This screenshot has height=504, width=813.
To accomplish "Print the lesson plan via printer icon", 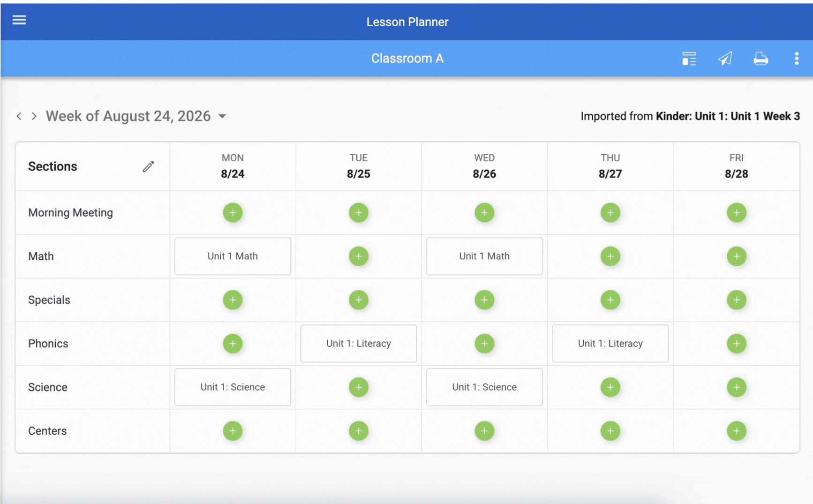I will (x=760, y=59).
